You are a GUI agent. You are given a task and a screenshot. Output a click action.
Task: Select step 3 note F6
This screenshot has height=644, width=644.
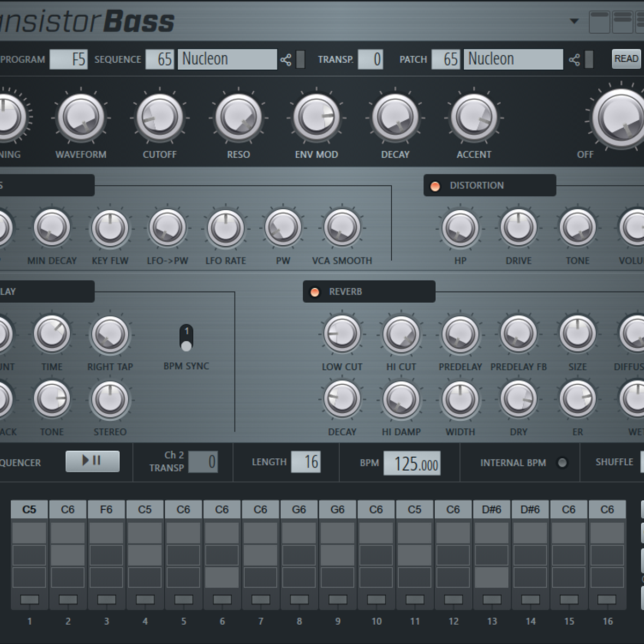click(106, 509)
